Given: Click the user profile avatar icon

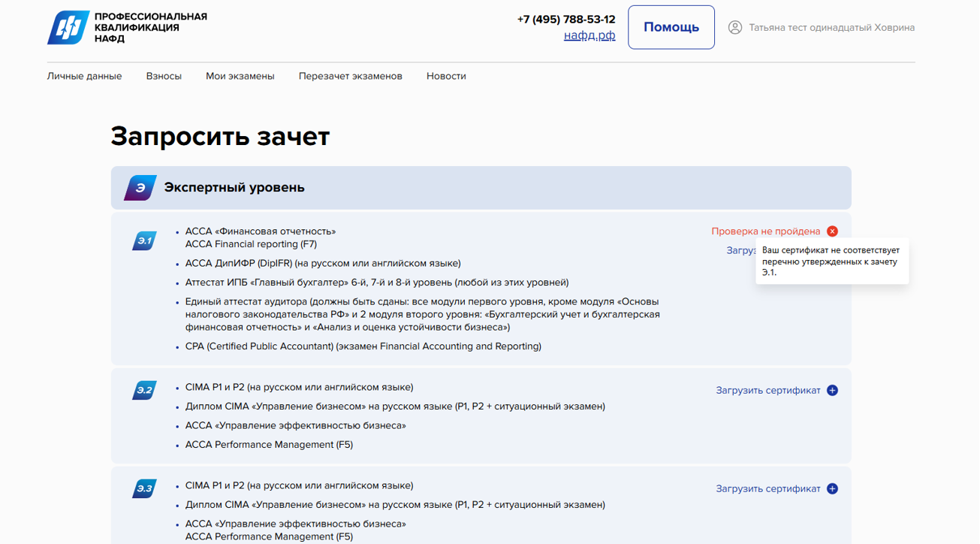Looking at the screenshot, I should click(735, 27).
